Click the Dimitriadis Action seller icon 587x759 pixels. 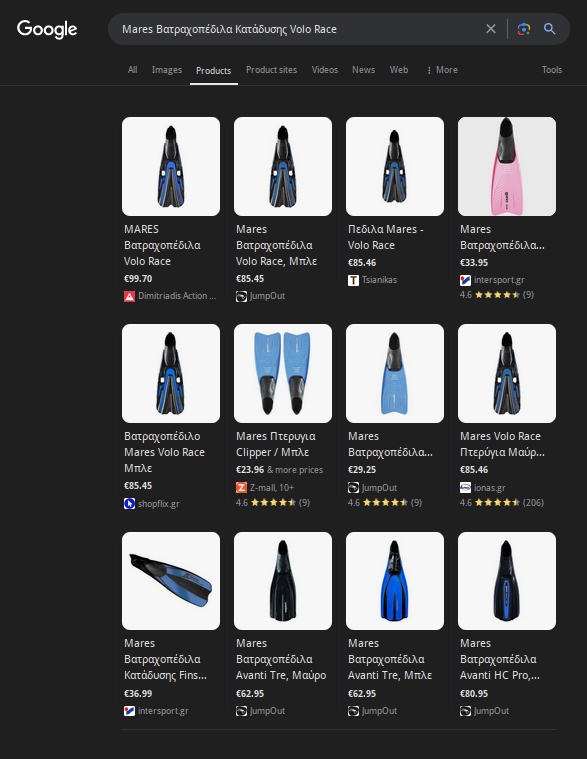[129, 296]
